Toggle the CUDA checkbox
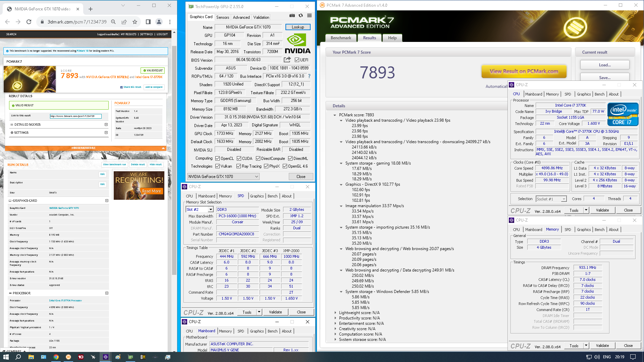 pyautogui.click(x=239, y=159)
